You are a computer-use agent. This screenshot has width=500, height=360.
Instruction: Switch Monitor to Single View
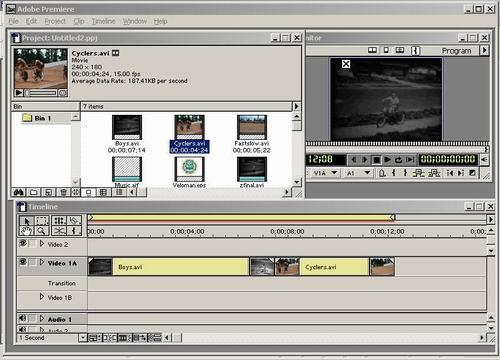coord(386,50)
